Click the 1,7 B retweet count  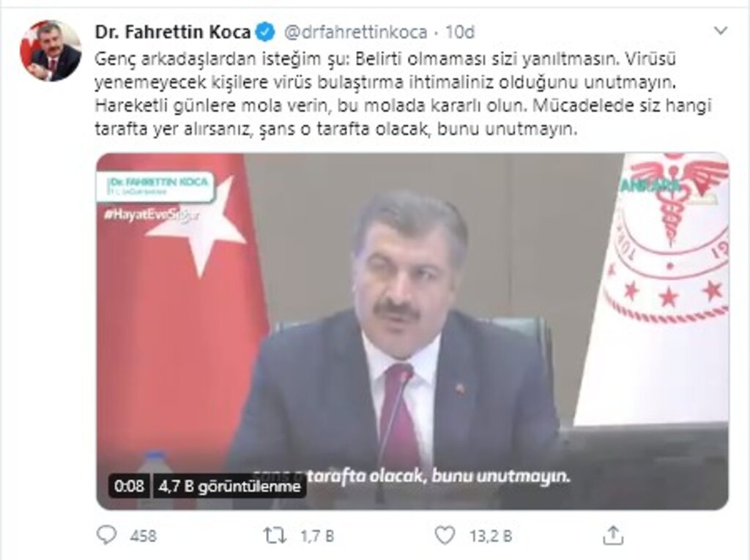coord(317,536)
